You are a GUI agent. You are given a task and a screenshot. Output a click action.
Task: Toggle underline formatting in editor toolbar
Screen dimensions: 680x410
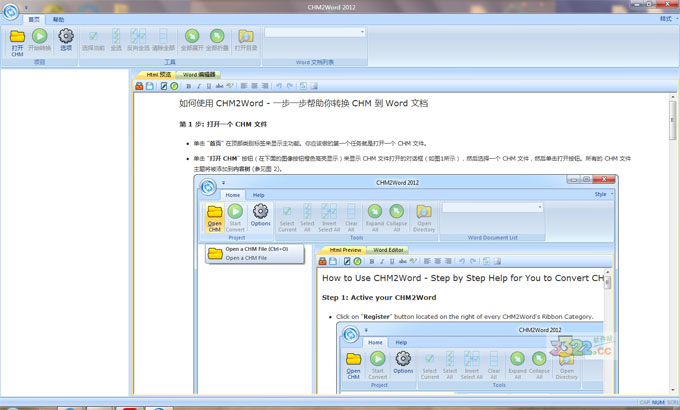[x=208, y=86]
